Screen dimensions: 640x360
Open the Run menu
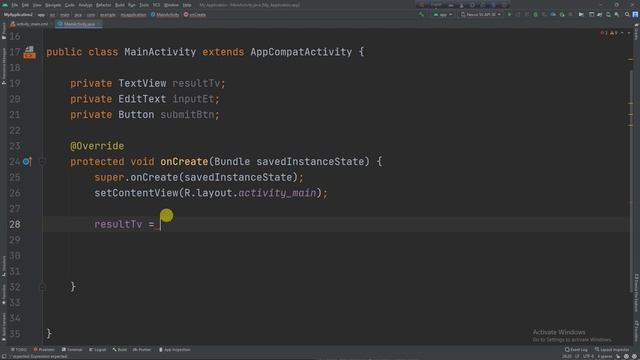(132, 5)
